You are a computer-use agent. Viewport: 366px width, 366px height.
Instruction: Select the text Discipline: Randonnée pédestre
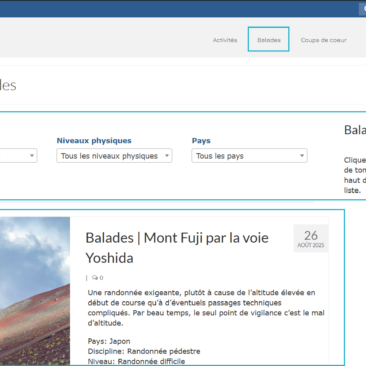(144, 351)
